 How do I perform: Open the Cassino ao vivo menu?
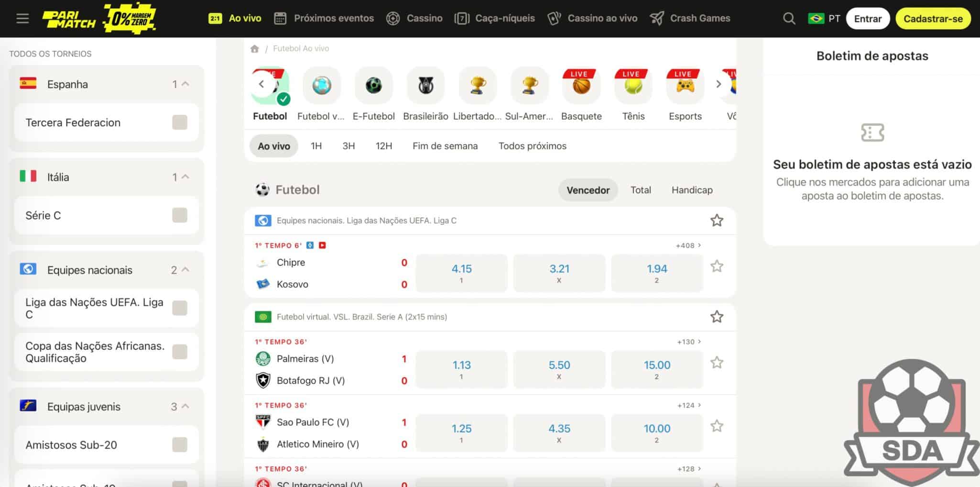coord(592,19)
